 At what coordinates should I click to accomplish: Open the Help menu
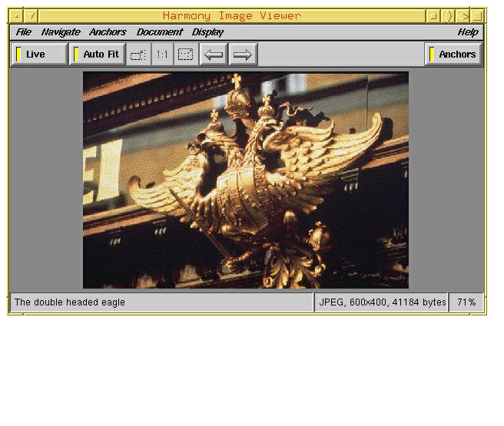pos(467,32)
